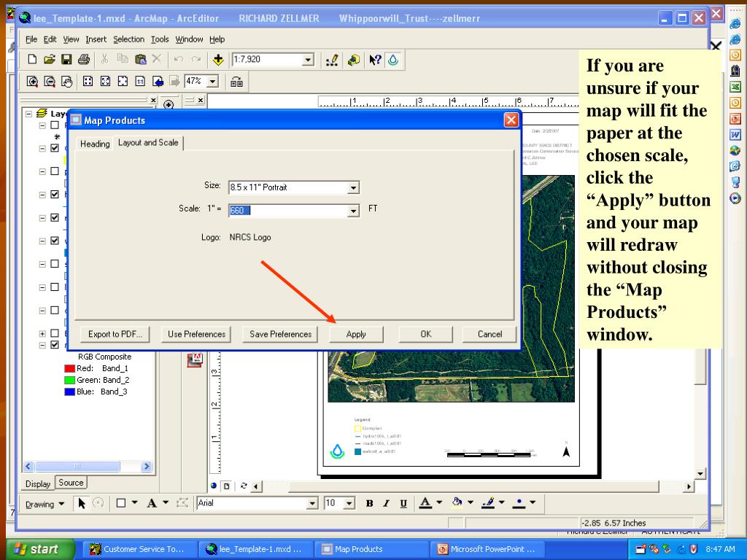Switch to Layout View with the page button

coord(227,486)
